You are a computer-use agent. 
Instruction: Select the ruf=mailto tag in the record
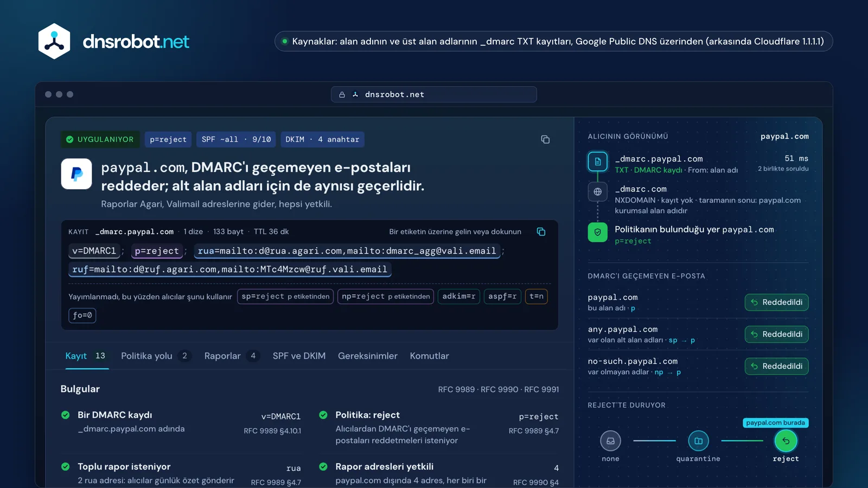tap(230, 269)
